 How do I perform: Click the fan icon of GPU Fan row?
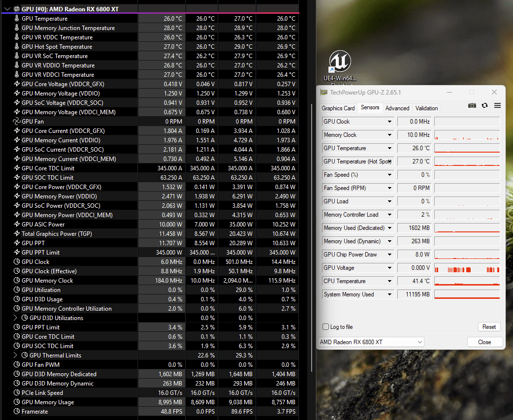(17, 121)
